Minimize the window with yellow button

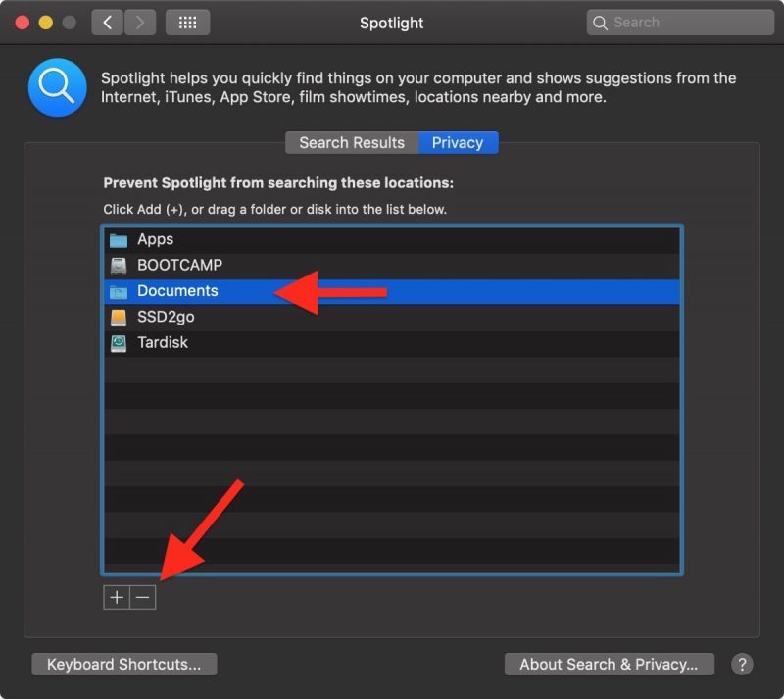(46, 23)
